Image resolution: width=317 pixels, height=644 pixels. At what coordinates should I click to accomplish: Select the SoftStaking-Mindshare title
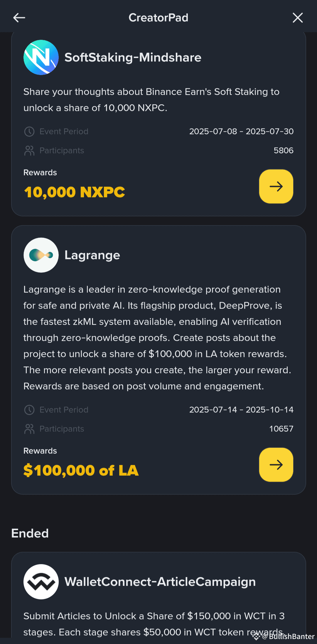[x=133, y=57]
